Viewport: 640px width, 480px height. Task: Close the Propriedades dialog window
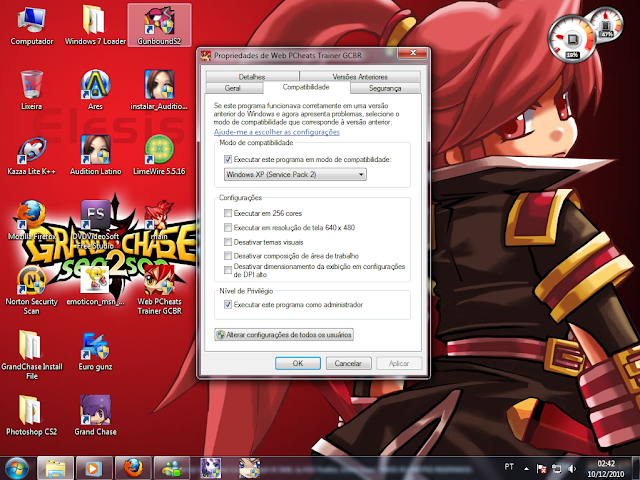coord(413,53)
